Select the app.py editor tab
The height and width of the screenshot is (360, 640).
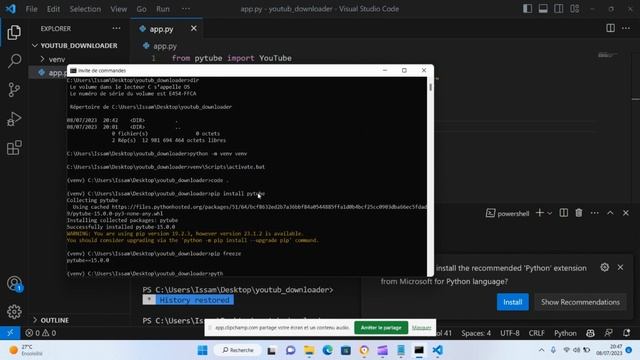[167, 29]
